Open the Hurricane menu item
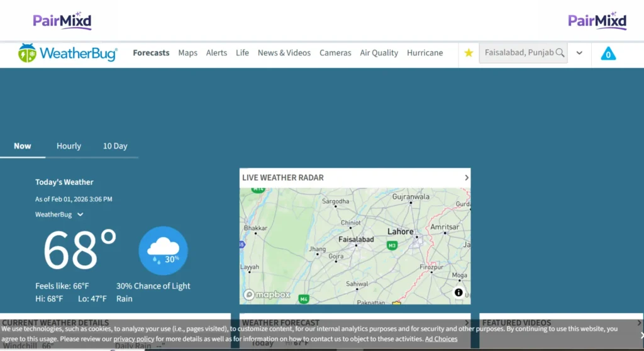The image size is (644, 351). tap(425, 53)
